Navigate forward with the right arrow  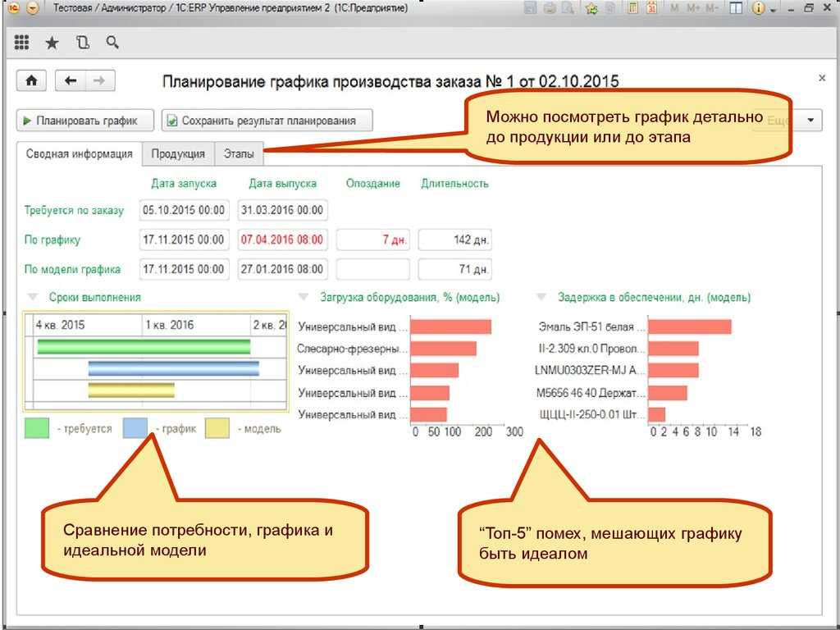coord(99,81)
